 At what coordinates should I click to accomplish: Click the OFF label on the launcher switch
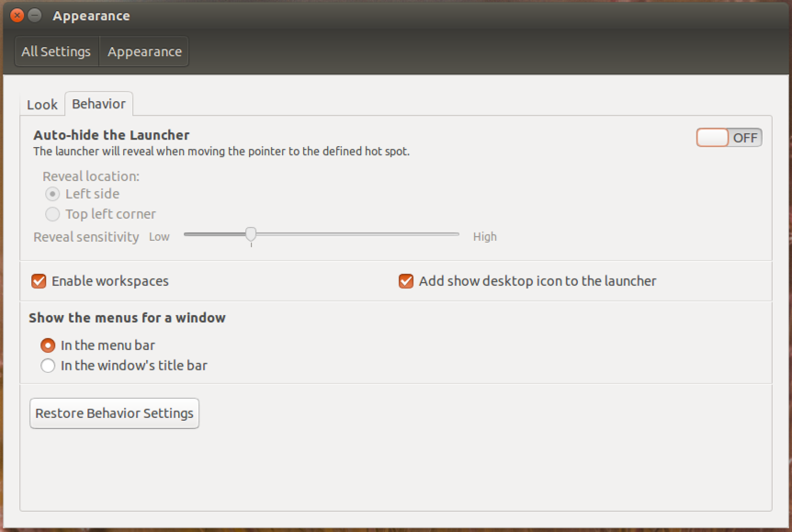point(745,137)
